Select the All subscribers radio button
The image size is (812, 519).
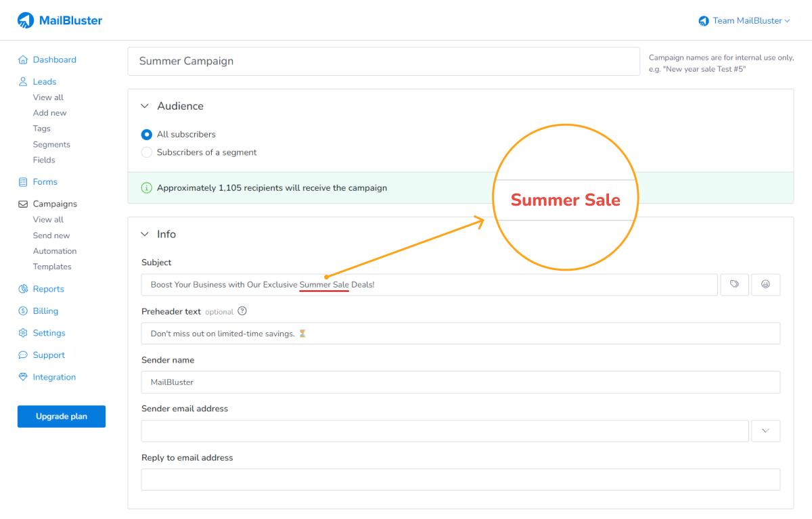[146, 135]
